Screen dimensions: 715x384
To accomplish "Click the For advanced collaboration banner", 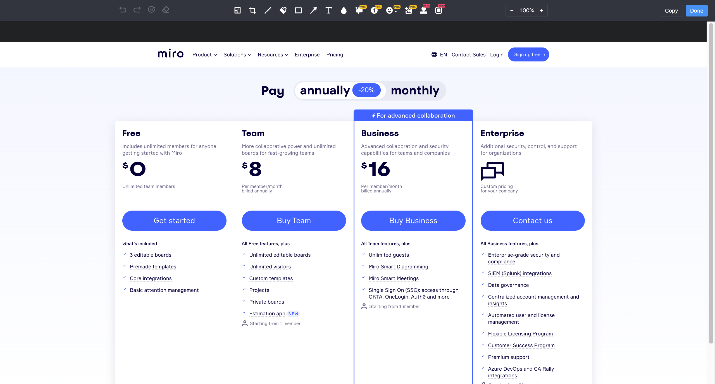I will pos(413,115).
